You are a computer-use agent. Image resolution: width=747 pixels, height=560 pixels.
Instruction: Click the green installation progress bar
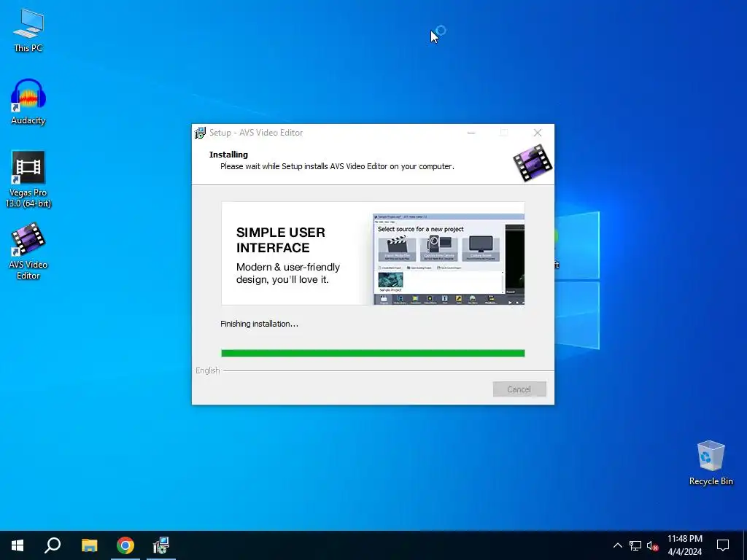[373, 353]
